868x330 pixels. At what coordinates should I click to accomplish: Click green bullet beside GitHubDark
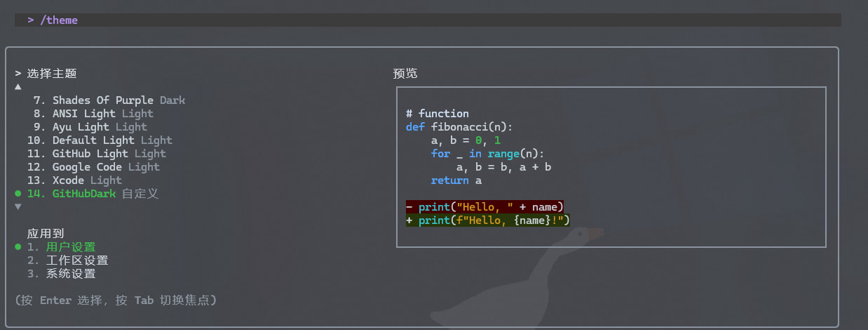[x=18, y=193]
